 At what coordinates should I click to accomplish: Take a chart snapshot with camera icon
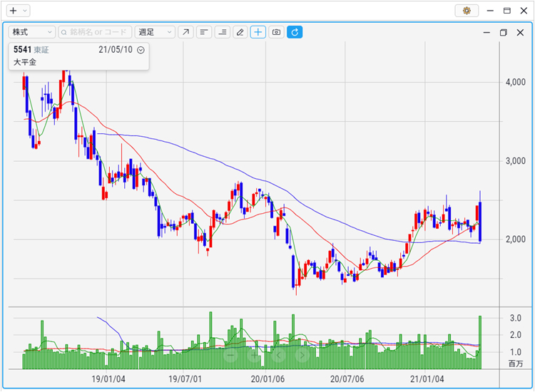tap(276, 32)
